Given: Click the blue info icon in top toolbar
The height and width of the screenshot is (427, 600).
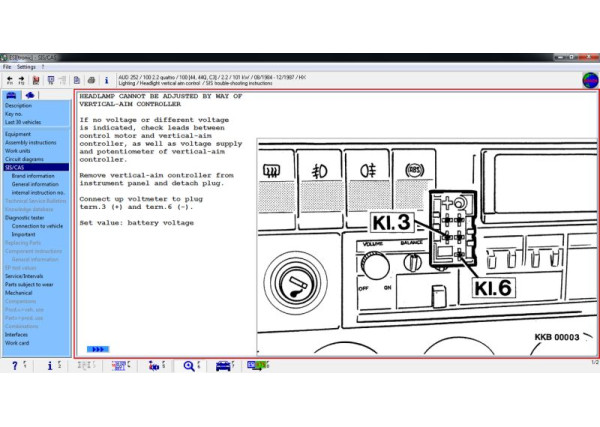Looking at the screenshot, I should click(x=106, y=79).
